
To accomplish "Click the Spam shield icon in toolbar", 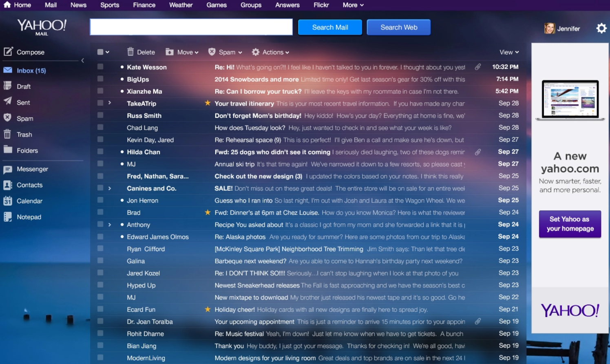I will tap(212, 52).
